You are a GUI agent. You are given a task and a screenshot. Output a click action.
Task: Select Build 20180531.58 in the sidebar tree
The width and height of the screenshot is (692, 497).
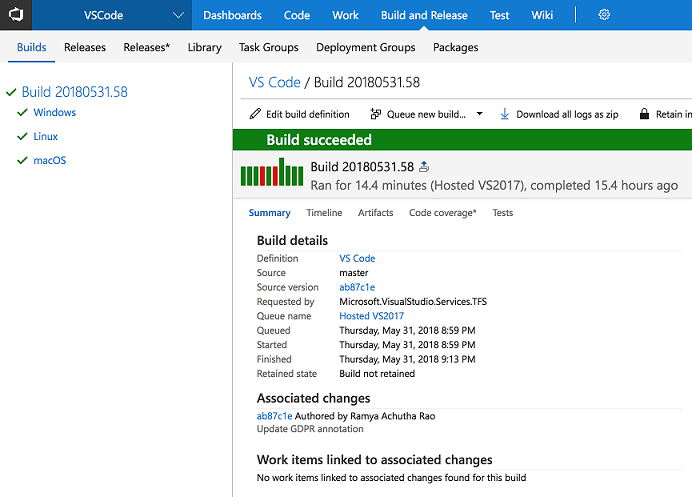tap(75, 92)
